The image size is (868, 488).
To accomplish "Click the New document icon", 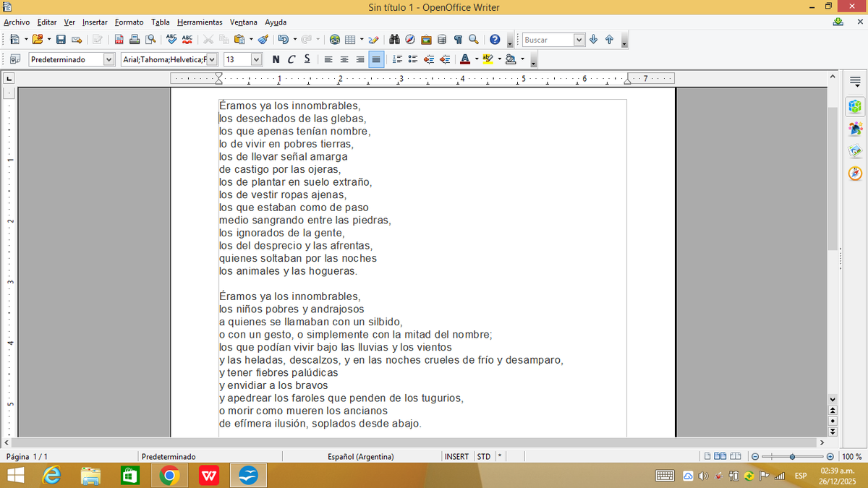I will click(14, 40).
